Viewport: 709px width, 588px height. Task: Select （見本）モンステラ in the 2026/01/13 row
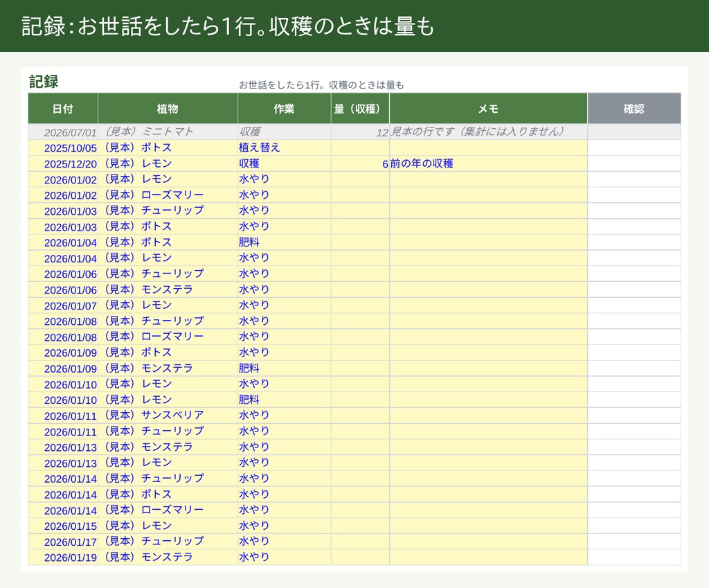168,447
